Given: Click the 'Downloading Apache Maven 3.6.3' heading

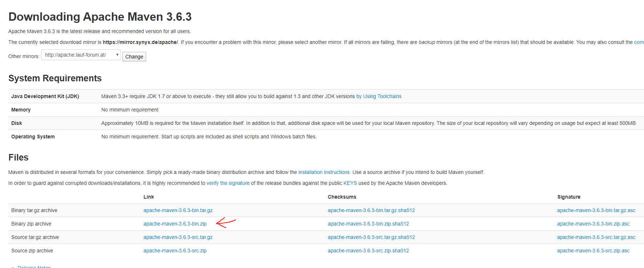Looking at the screenshot, I should 100,17.
